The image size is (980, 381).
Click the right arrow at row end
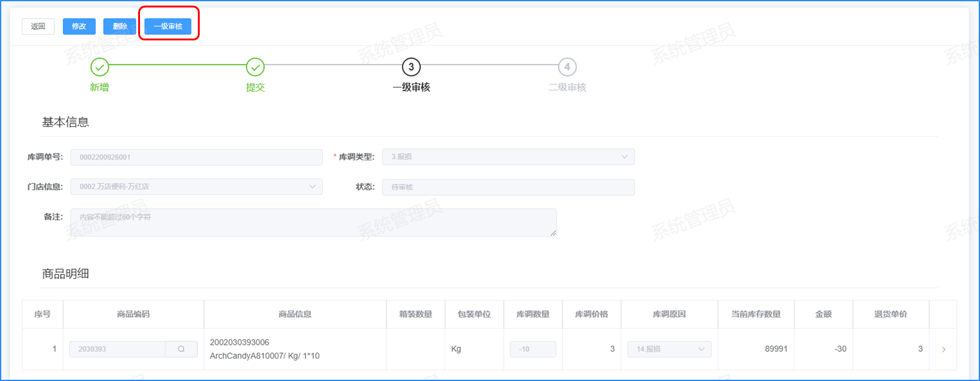point(943,349)
